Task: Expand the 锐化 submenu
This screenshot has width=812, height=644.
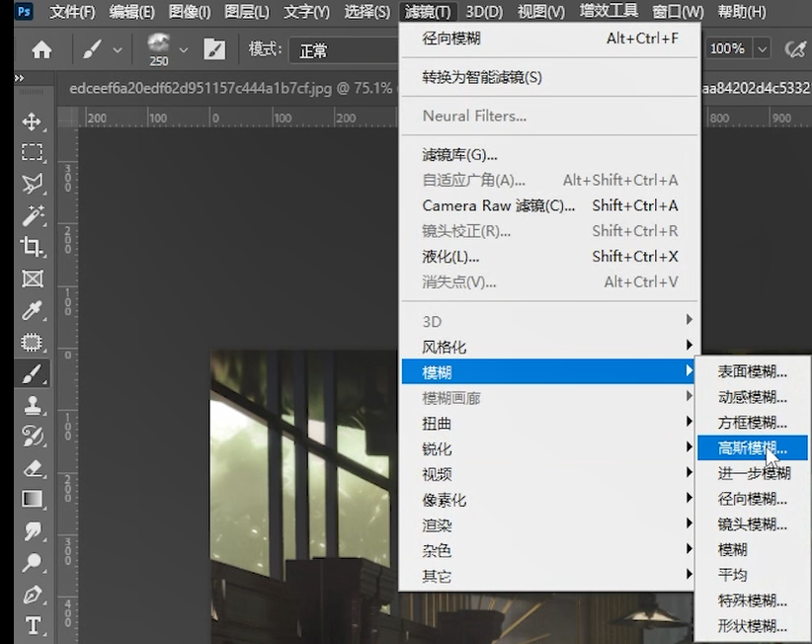Action: click(548, 448)
